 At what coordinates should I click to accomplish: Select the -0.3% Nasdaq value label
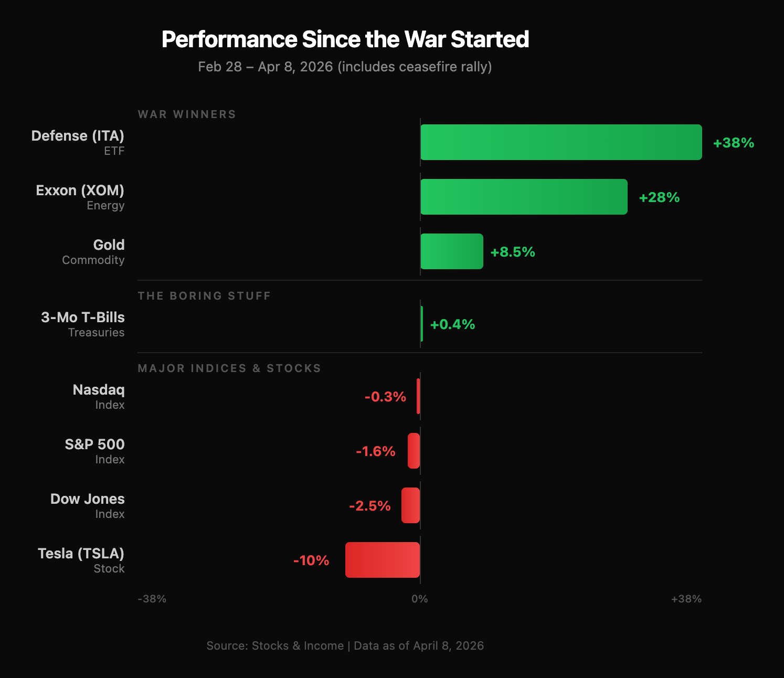coord(385,397)
